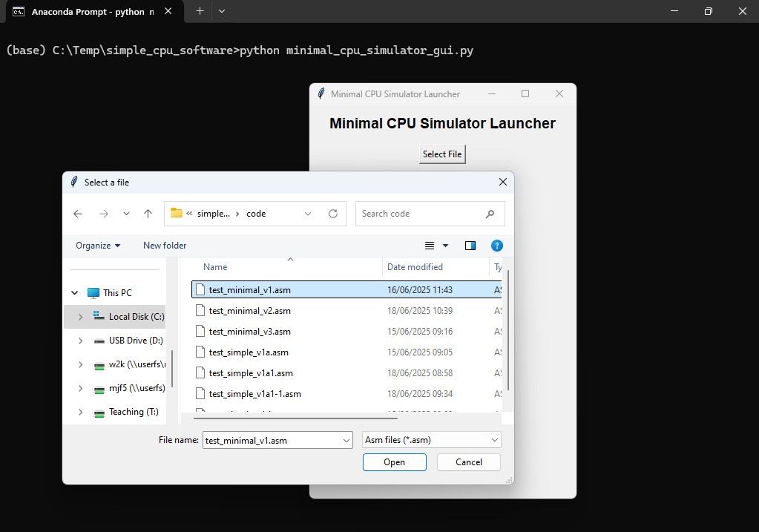This screenshot has width=759, height=532.
Task: Open the Organize menu
Action: pyautogui.click(x=97, y=246)
